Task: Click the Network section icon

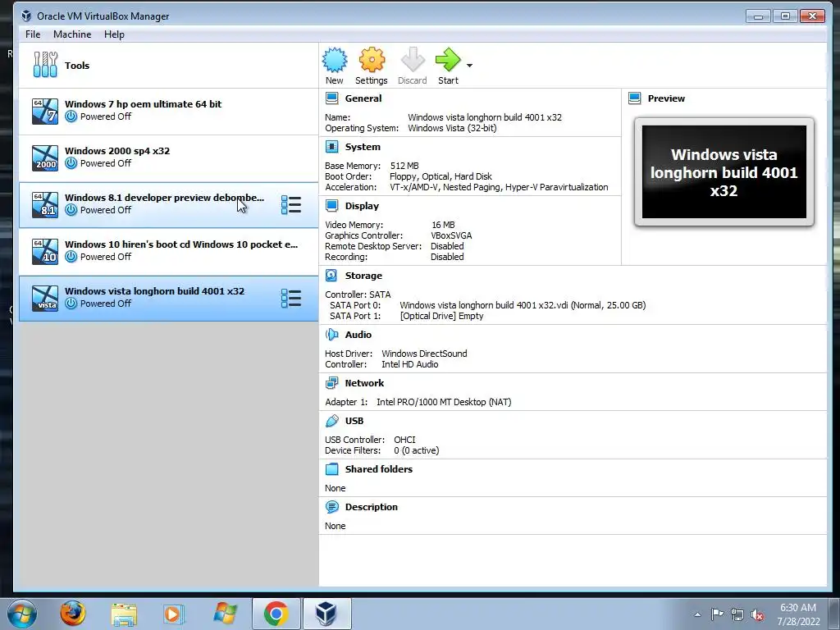Action: (332, 383)
